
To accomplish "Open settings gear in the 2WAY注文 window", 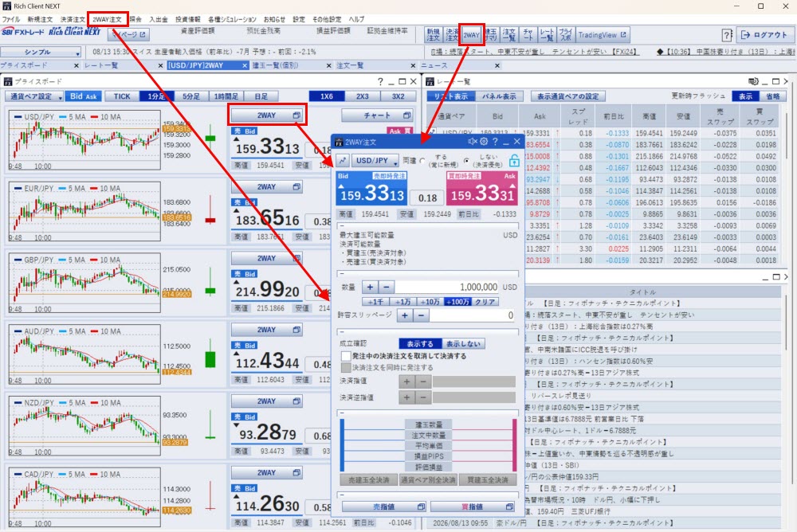I will coord(484,142).
